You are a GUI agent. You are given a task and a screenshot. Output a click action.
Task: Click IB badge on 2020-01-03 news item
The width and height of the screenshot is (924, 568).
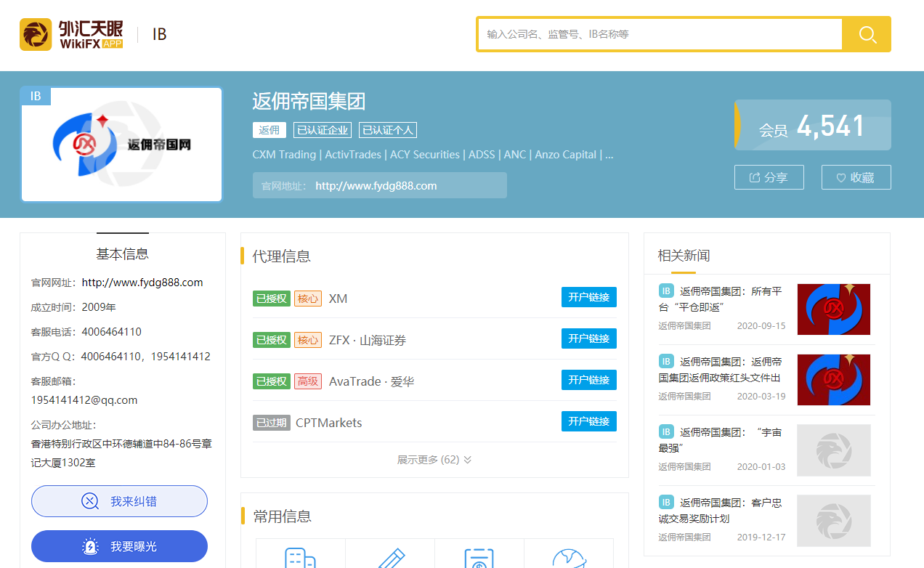coord(666,431)
